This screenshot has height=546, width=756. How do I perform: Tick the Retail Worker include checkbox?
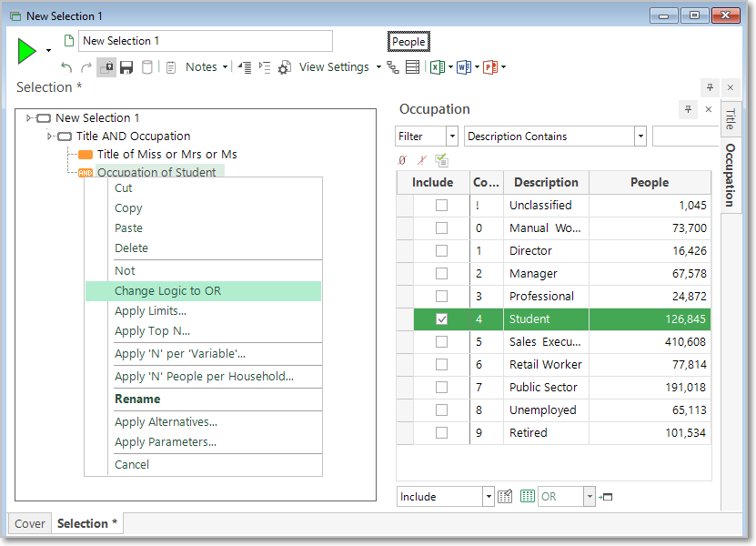[441, 364]
